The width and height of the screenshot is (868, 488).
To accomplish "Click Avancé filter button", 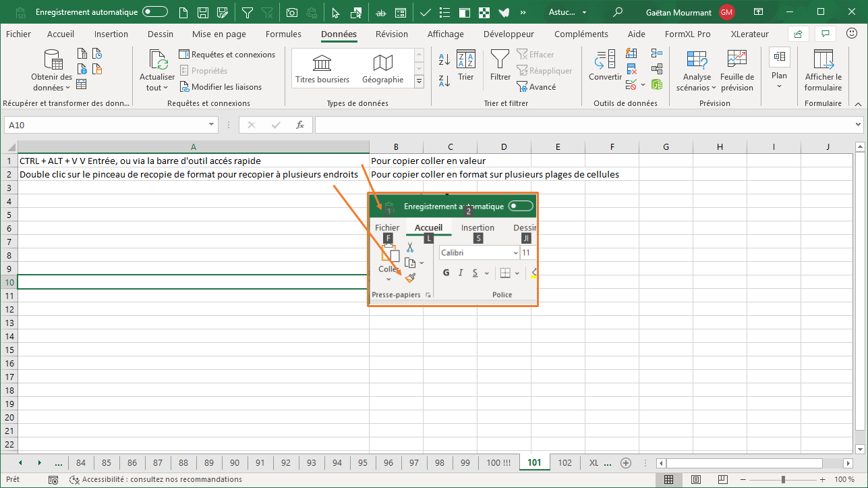I will 537,87.
